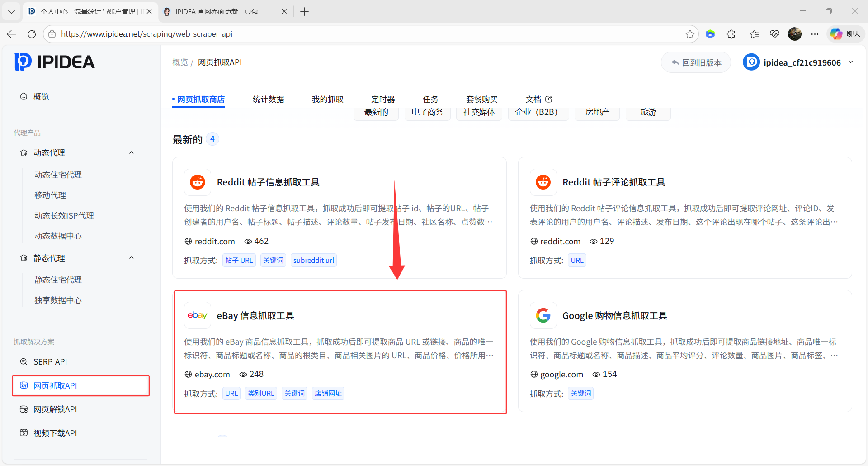Click 关键词 tag on Google card

(x=580, y=394)
